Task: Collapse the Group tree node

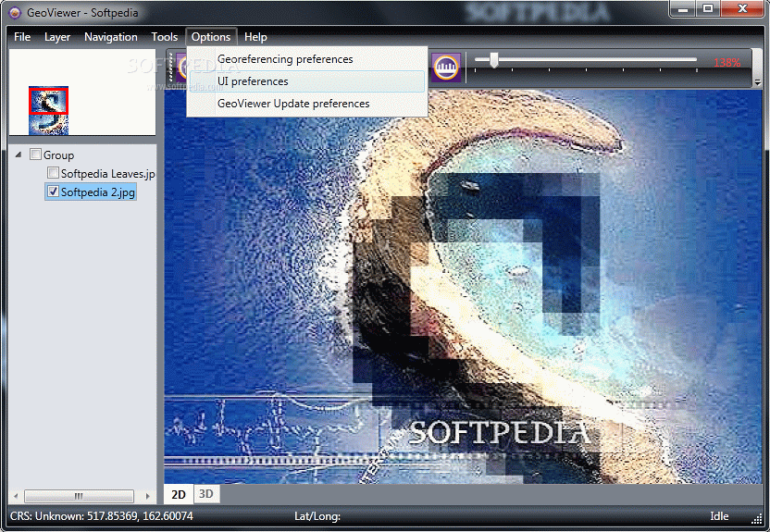Action: coord(19,155)
